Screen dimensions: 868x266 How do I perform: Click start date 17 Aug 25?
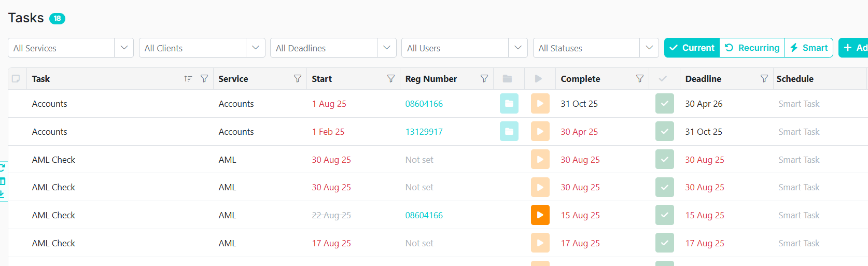pyautogui.click(x=331, y=243)
